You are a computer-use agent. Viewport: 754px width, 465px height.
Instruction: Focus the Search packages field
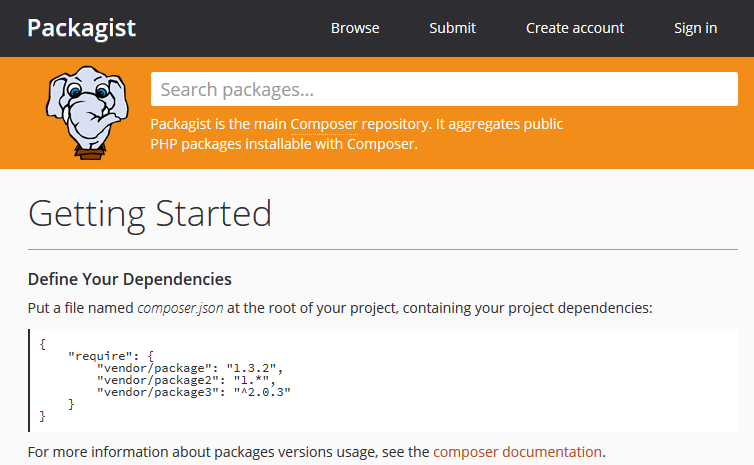click(x=444, y=89)
